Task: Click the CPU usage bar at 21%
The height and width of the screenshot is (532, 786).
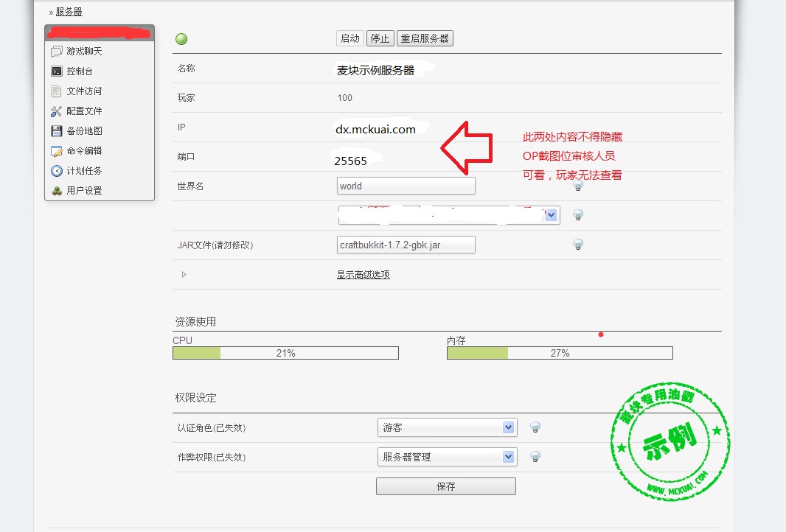Action: point(286,353)
